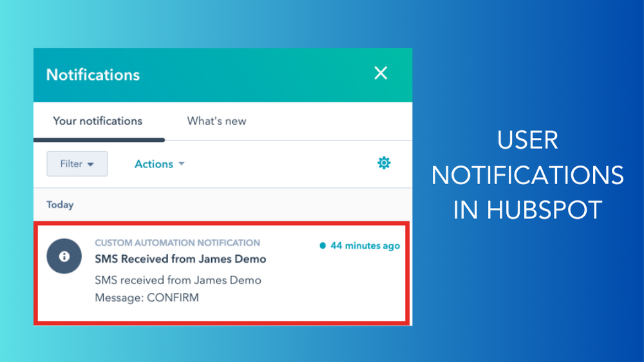Click the Message: CONFIRM text
The image size is (644, 362).
pyautogui.click(x=147, y=298)
